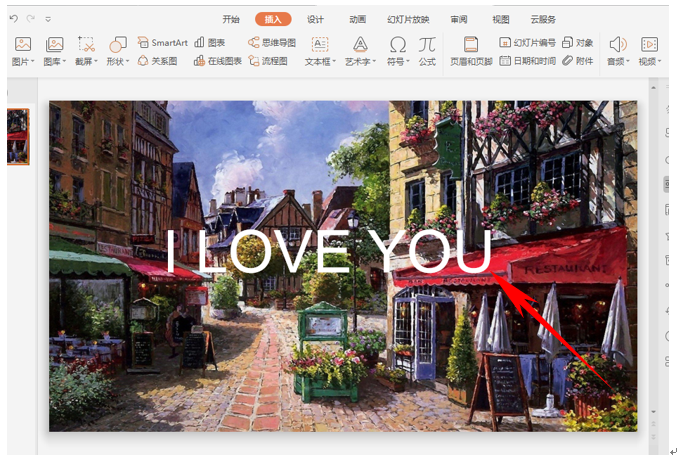
Task: Expand the 文本框 dropdown arrow
Action: coord(334,62)
